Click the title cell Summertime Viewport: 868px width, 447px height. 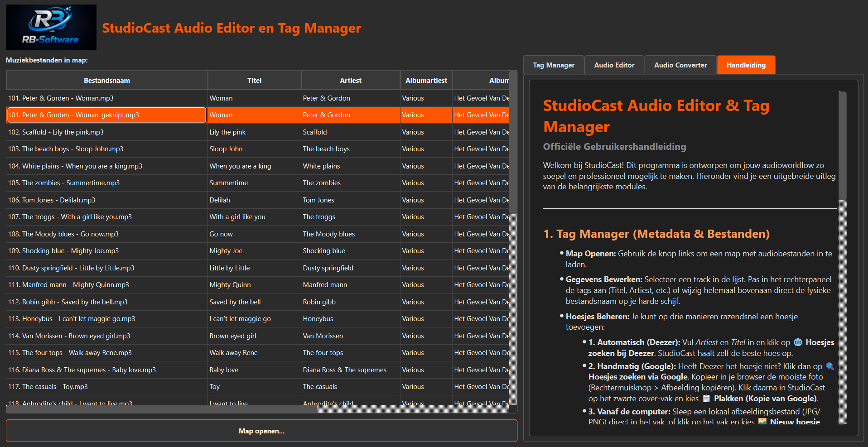click(x=255, y=183)
